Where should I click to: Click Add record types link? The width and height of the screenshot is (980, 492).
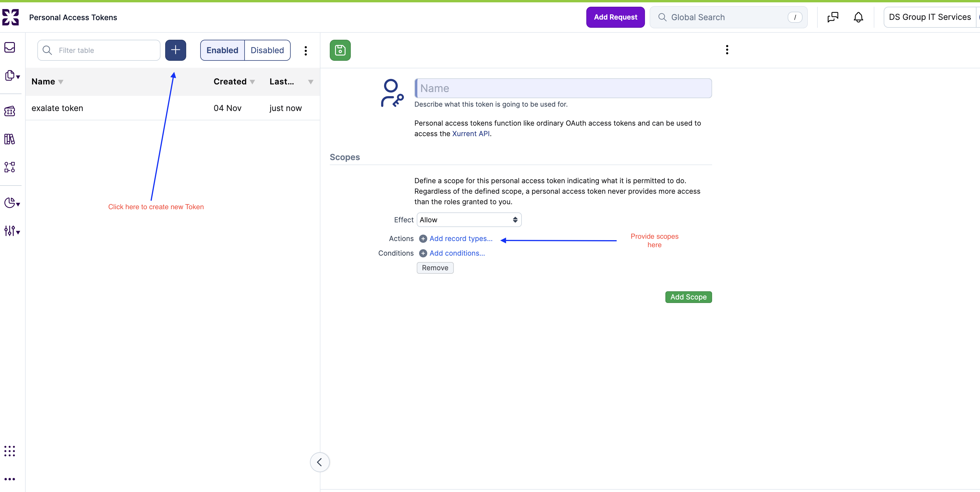[x=460, y=239]
